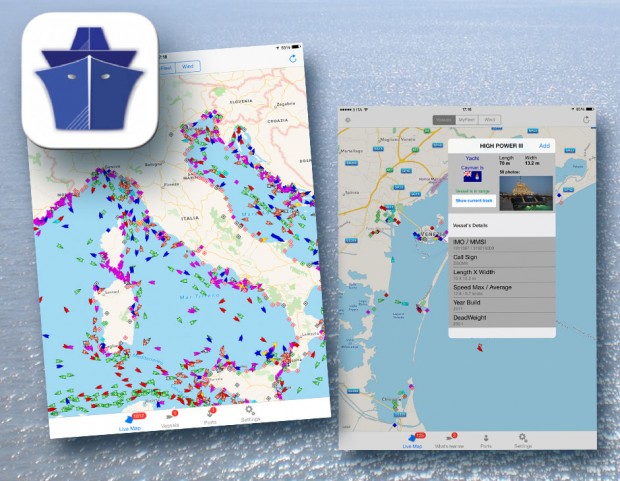Tap the gear icon in right iPad's top-left toolbar
The image size is (620, 481).
pos(348,120)
